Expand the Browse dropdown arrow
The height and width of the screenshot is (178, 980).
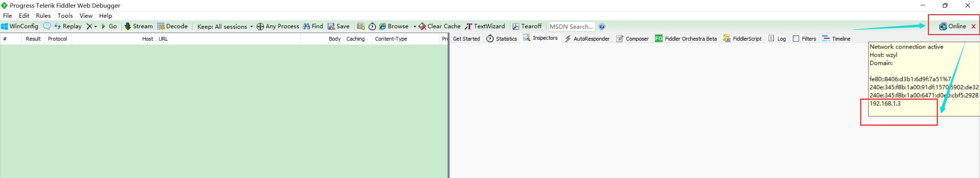(414, 26)
